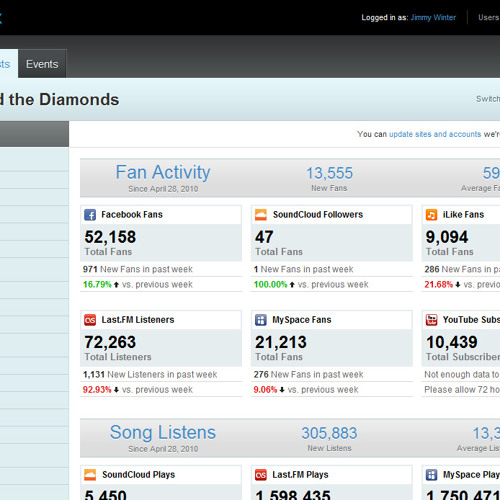Follow the update sites and accounts link
Screen dimensions: 500x500
click(x=435, y=134)
